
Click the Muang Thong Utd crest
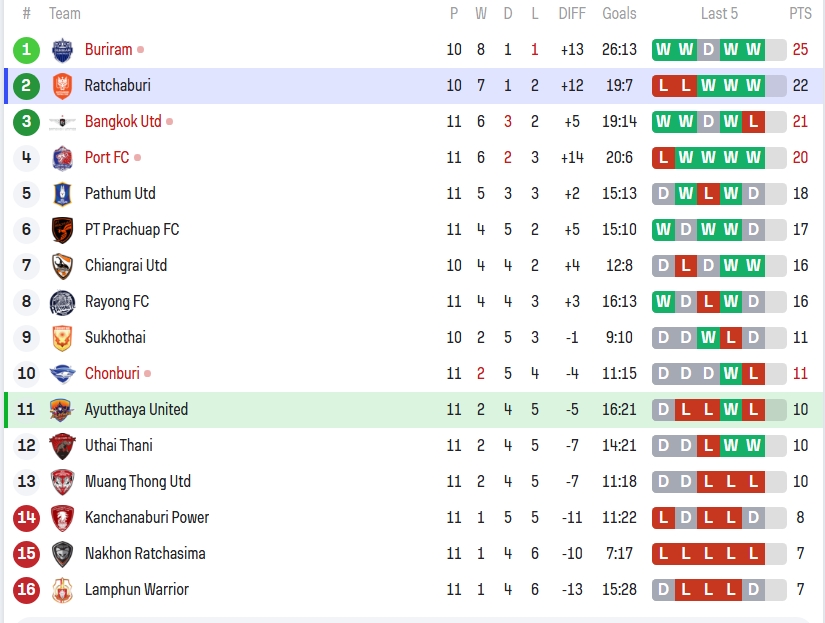click(x=62, y=482)
